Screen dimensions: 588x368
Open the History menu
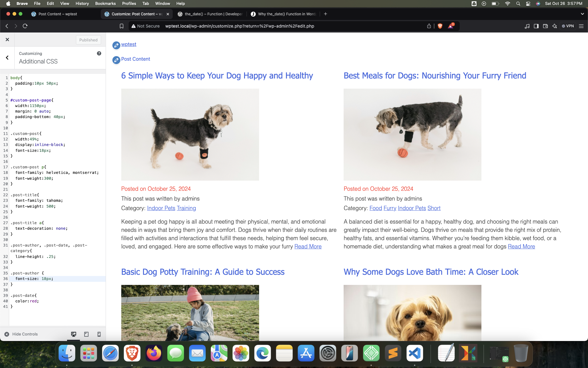tap(82, 3)
